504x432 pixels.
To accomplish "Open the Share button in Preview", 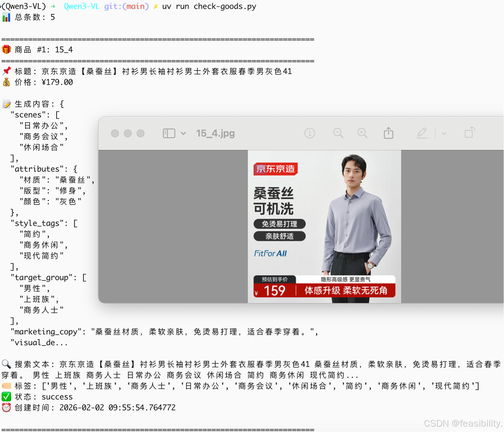I will point(388,133).
